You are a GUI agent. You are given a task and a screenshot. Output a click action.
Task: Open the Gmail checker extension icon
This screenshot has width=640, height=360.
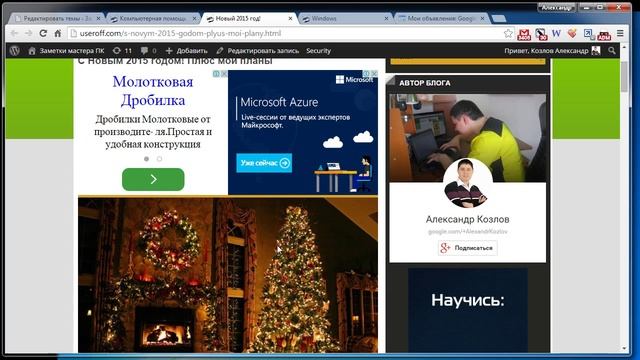click(x=524, y=34)
